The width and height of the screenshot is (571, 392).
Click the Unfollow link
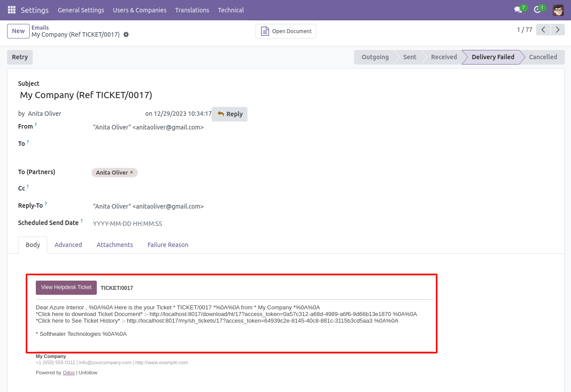point(88,373)
